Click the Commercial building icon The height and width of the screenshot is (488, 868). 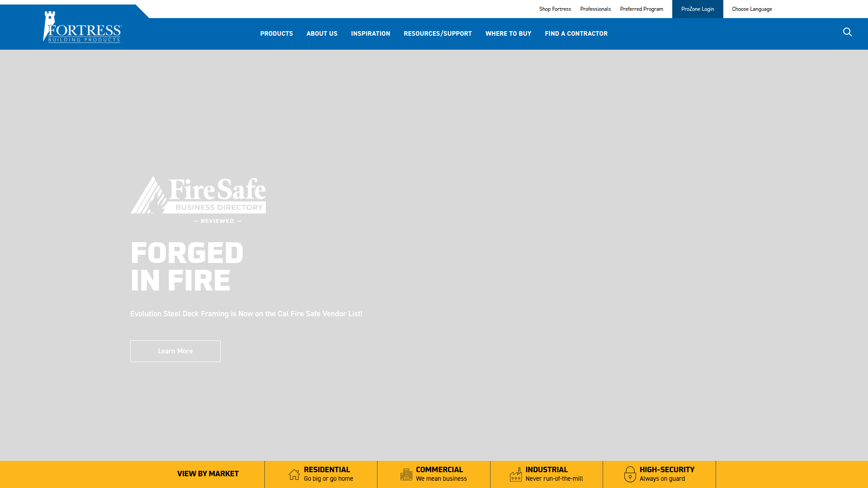[x=406, y=474]
